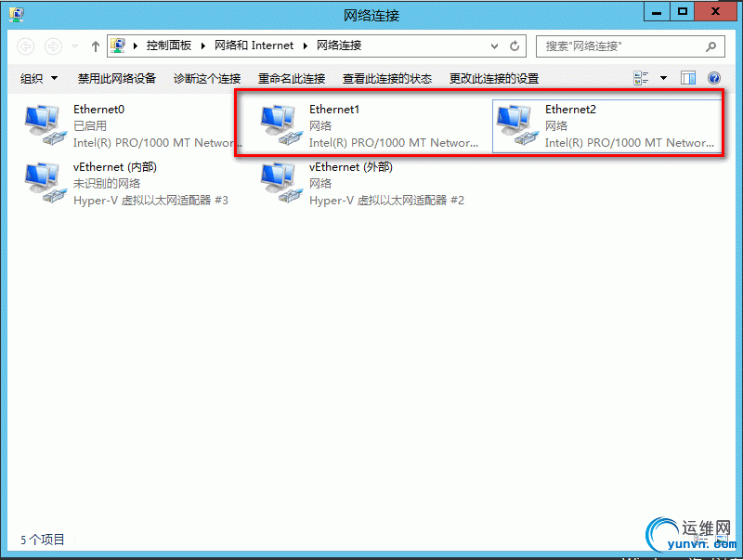The image size is (743, 560).
Task: Go up one folder level arrow
Action: coord(96,46)
